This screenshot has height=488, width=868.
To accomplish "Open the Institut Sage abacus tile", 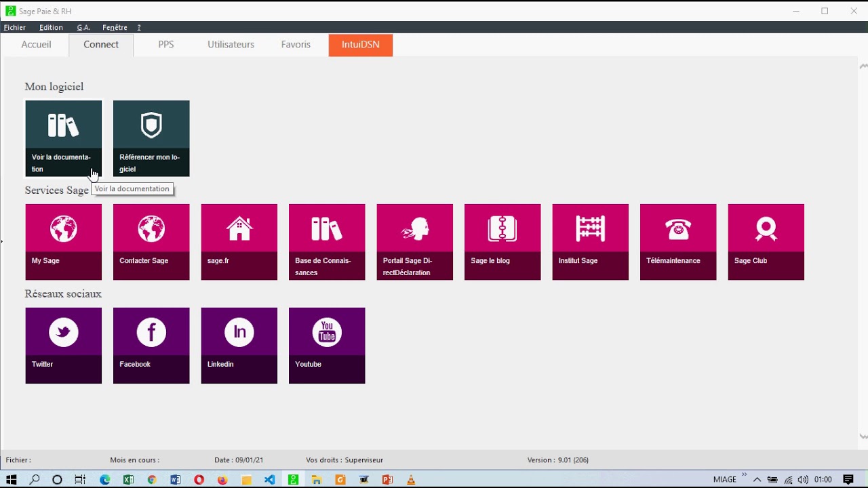I will point(591,242).
